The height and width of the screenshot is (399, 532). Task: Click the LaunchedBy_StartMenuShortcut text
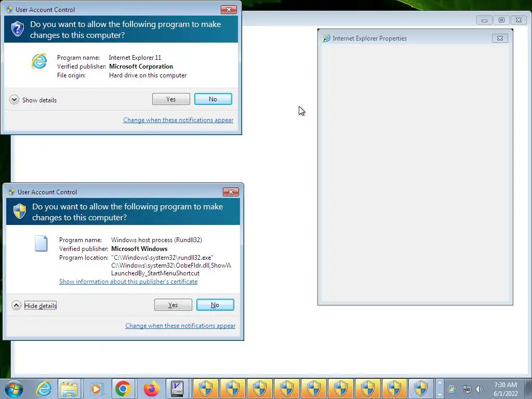[155, 273]
